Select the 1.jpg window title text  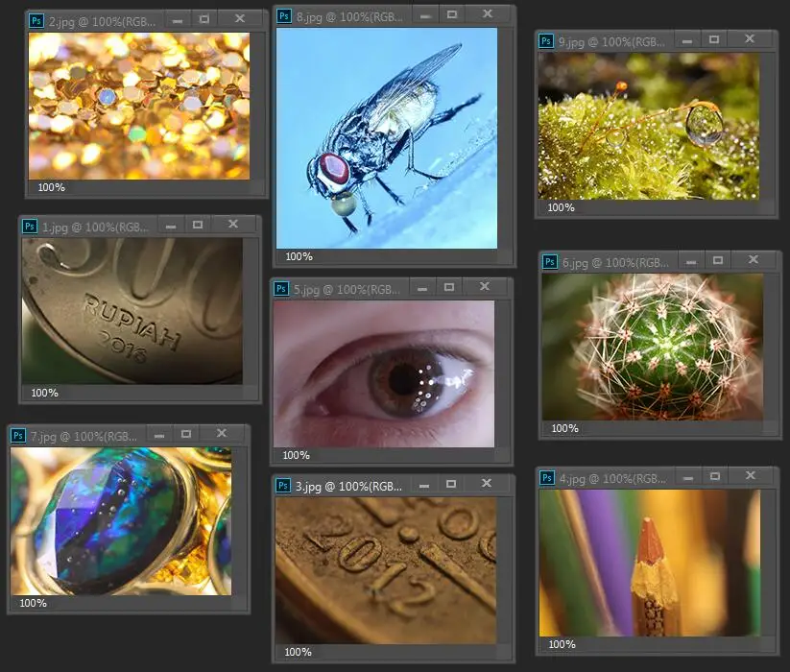point(95,228)
